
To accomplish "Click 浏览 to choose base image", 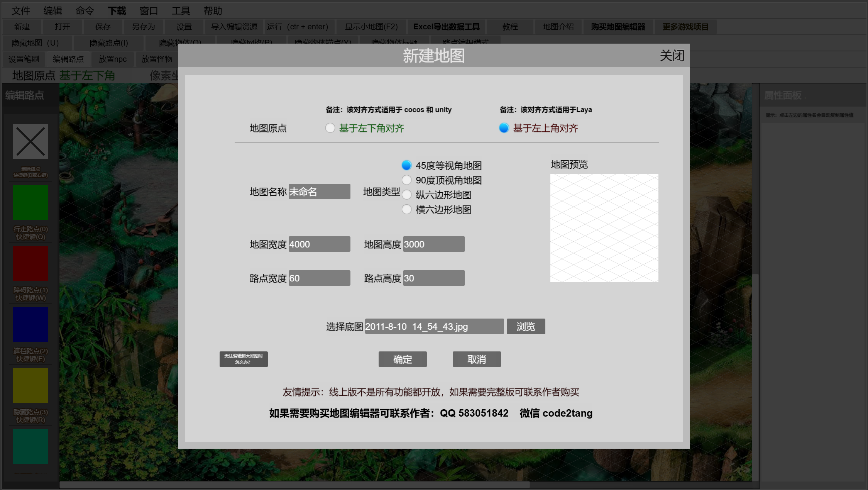I will pos(526,326).
